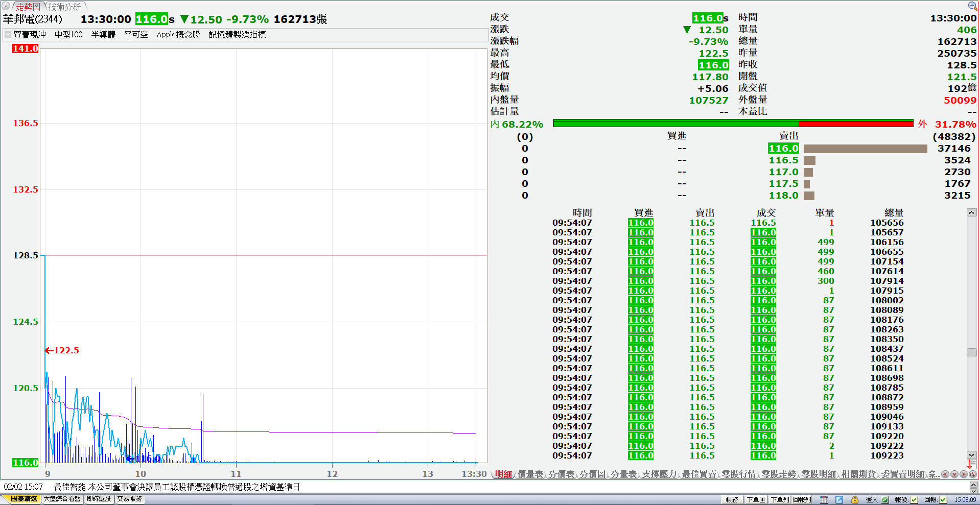The image size is (980, 505).
Task: Click the magnifier icon at top-right corner
Action: [x=972, y=6]
